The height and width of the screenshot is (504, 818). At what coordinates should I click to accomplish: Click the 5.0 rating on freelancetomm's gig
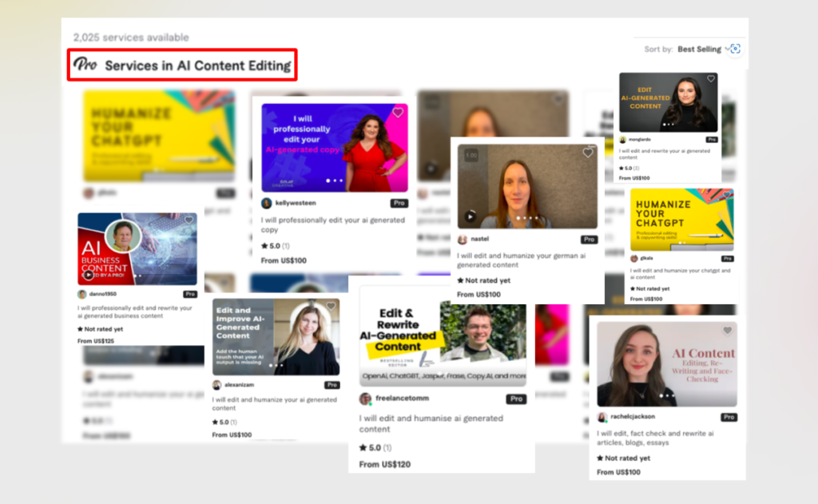tap(375, 447)
